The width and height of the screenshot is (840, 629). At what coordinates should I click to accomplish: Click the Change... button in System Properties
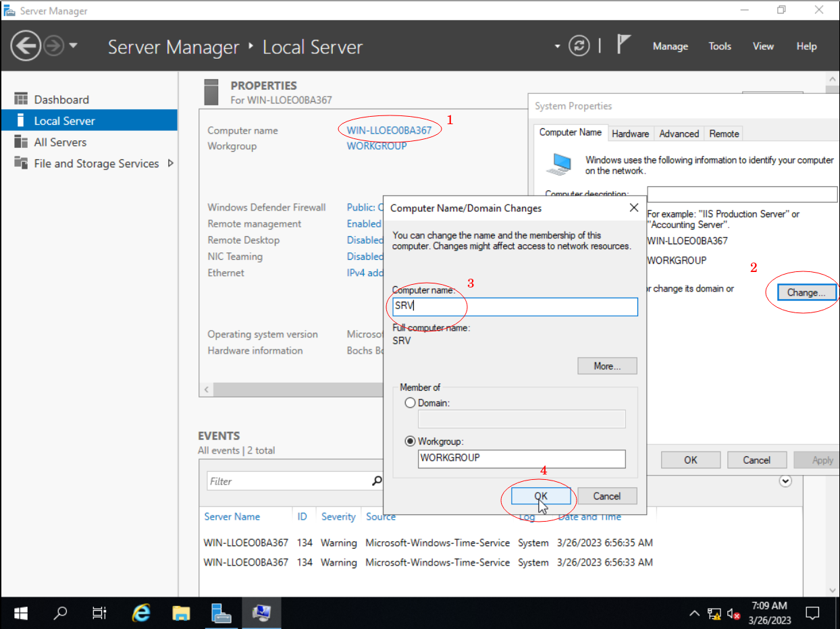pyautogui.click(x=806, y=292)
